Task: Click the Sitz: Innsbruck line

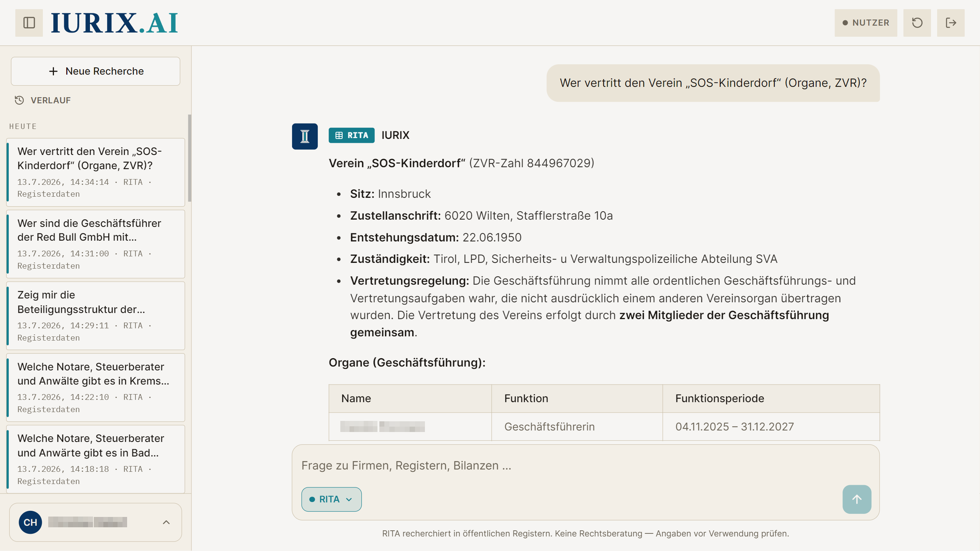Action: 390,194
